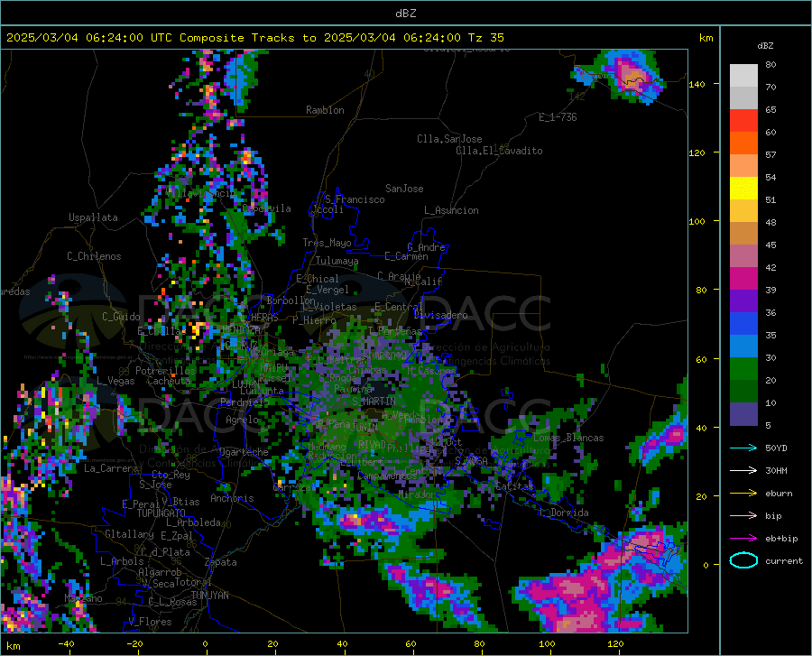Click the TUPUNGATO map label
This screenshot has width=812, height=656.
click(x=161, y=513)
